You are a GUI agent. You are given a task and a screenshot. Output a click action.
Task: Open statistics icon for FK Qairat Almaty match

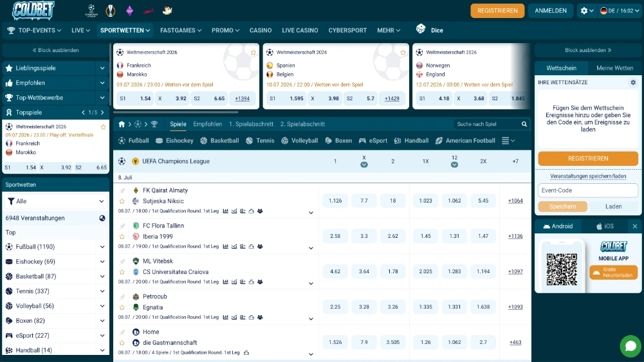[225, 211]
